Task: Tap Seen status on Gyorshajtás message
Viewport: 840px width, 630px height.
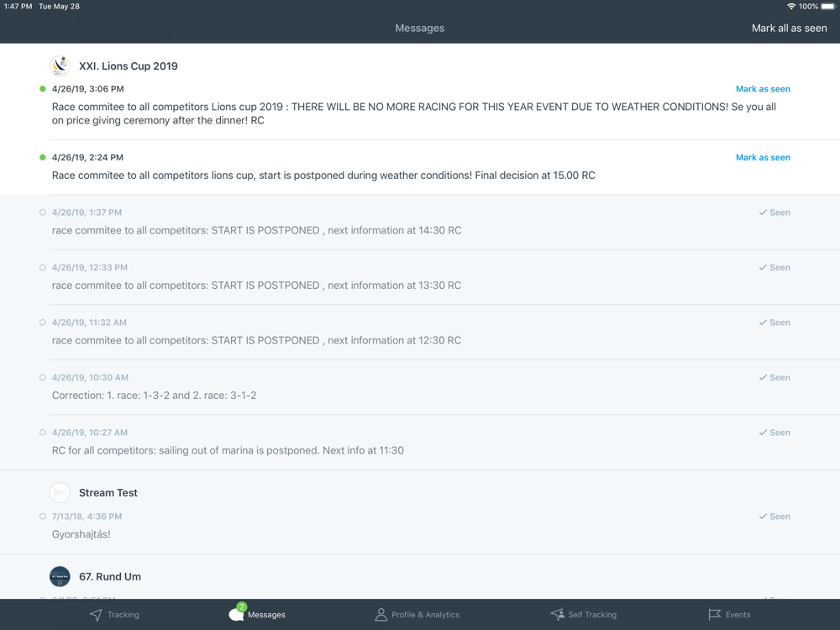Action: (x=774, y=517)
